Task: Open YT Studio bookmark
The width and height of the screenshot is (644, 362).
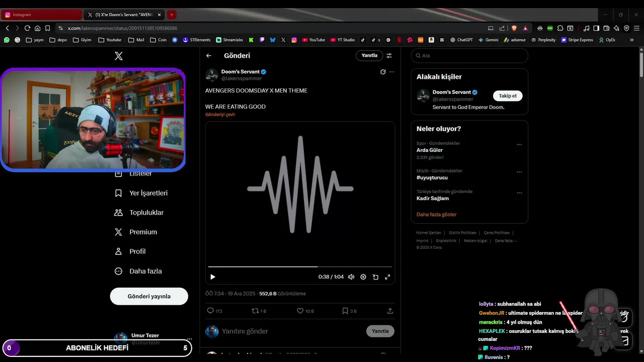Action: [343, 40]
